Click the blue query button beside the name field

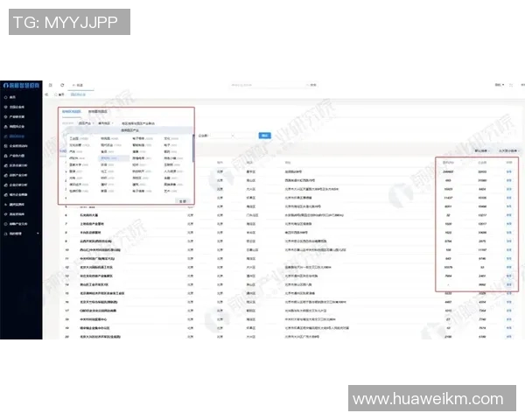click(x=266, y=136)
